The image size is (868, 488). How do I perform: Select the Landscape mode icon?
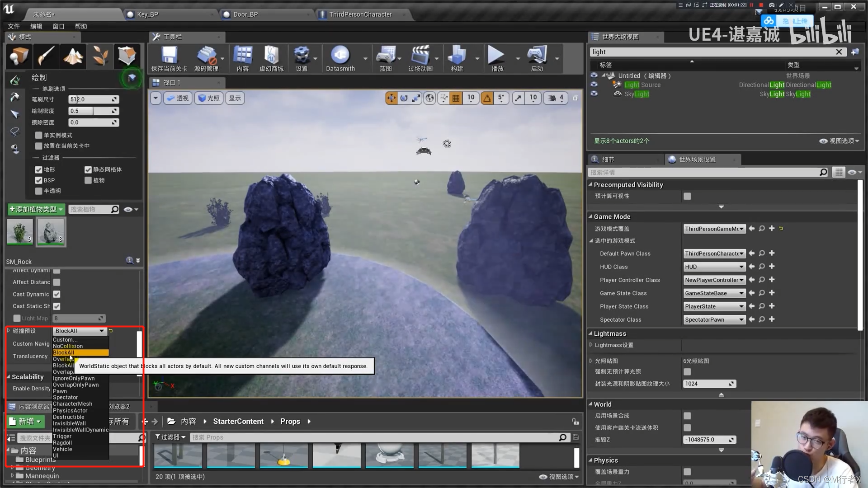(x=73, y=56)
